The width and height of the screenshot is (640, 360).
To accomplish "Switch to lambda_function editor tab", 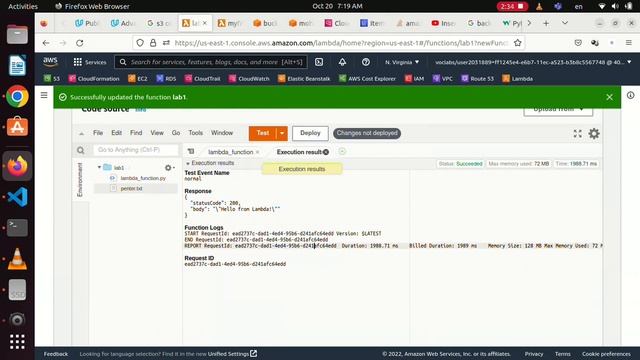I will [x=231, y=152].
